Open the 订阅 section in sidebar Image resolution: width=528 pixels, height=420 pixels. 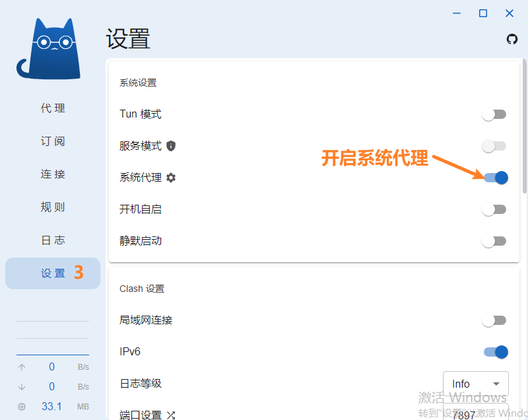click(x=53, y=141)
